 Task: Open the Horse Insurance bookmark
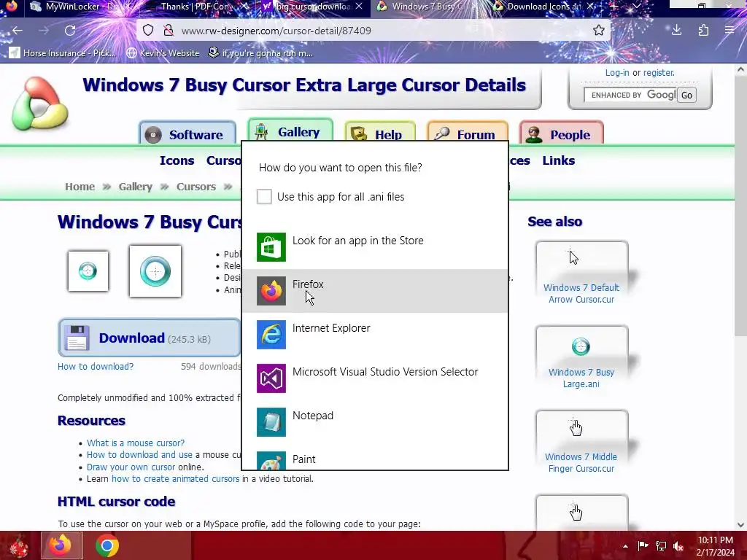63,52
